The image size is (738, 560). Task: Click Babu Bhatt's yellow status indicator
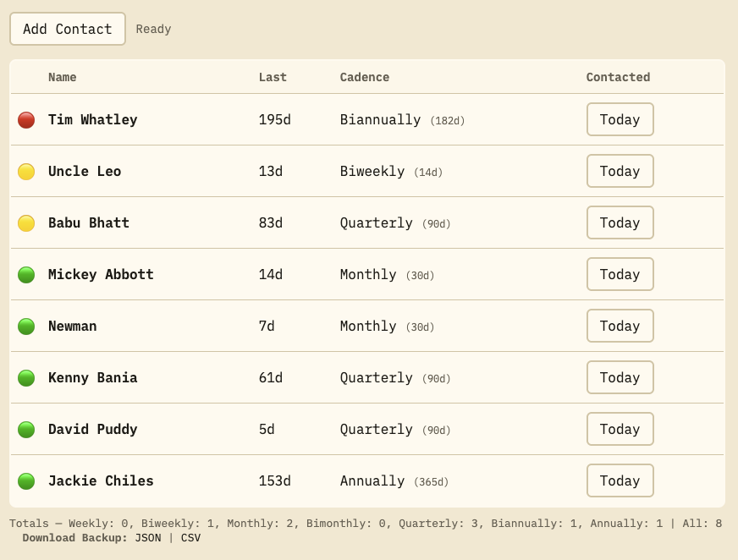tap(26, 223)
